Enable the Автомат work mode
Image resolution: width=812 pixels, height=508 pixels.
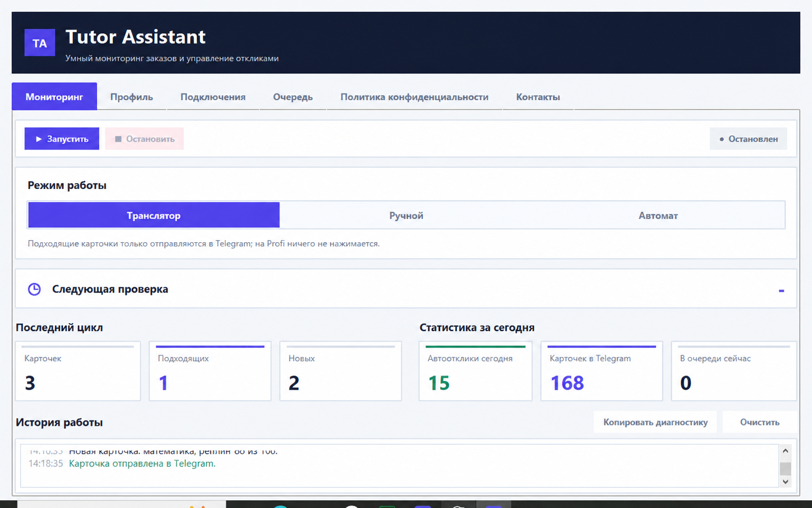point(658,215)
